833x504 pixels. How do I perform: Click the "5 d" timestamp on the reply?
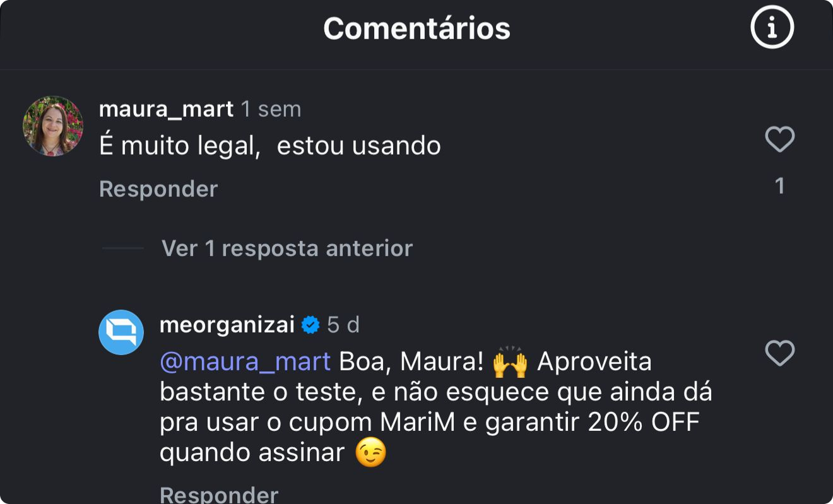[x=343, y=325]
